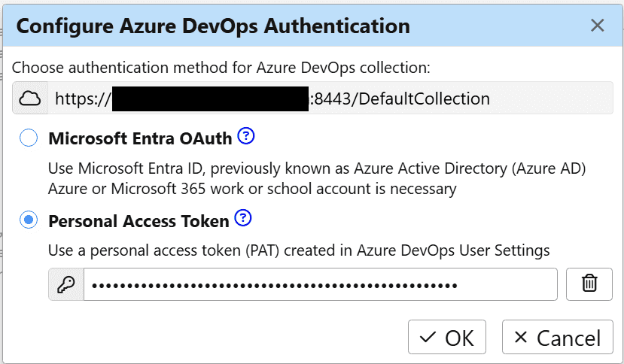Image resolution: width=624 pixels, height=364 pixels.
Task: Click the trash icon to delete the token
Action: tap(589, 284)
